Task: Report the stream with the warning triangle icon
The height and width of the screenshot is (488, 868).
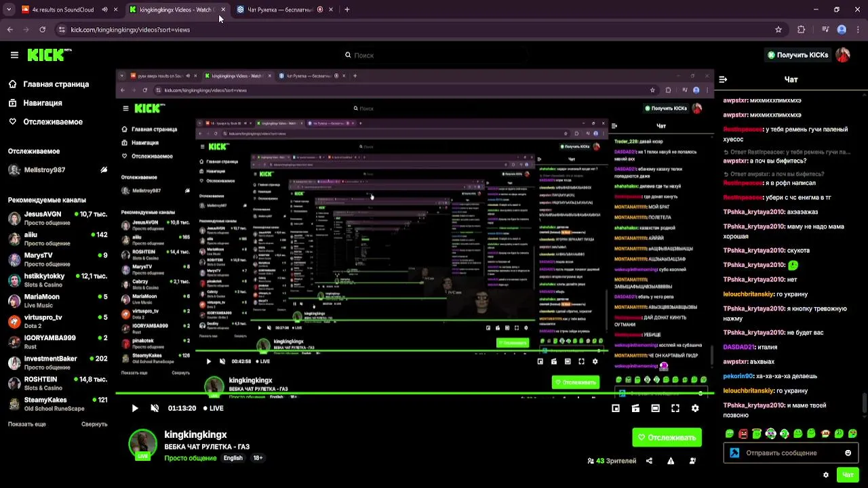Action: click(x=671, y=461)
